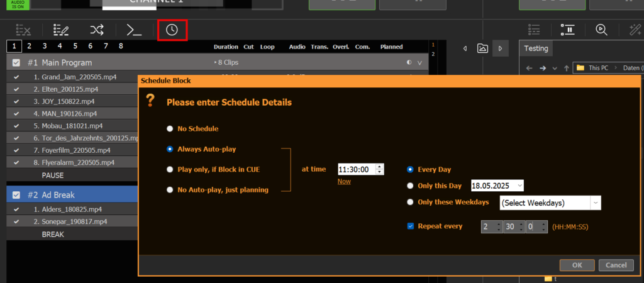Click the Now link under time
644x283 pixels.
click(x=344, y=181)
